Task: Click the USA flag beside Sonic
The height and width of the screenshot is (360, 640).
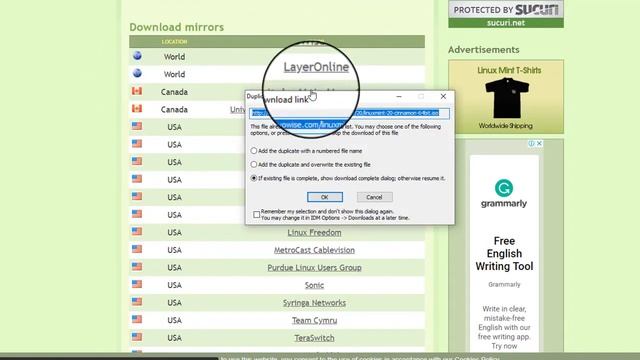Action: [137, 284]
